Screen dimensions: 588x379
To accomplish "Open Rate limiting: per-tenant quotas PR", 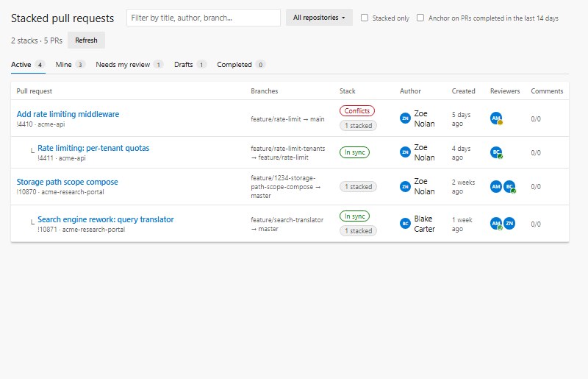I will 93,148.
